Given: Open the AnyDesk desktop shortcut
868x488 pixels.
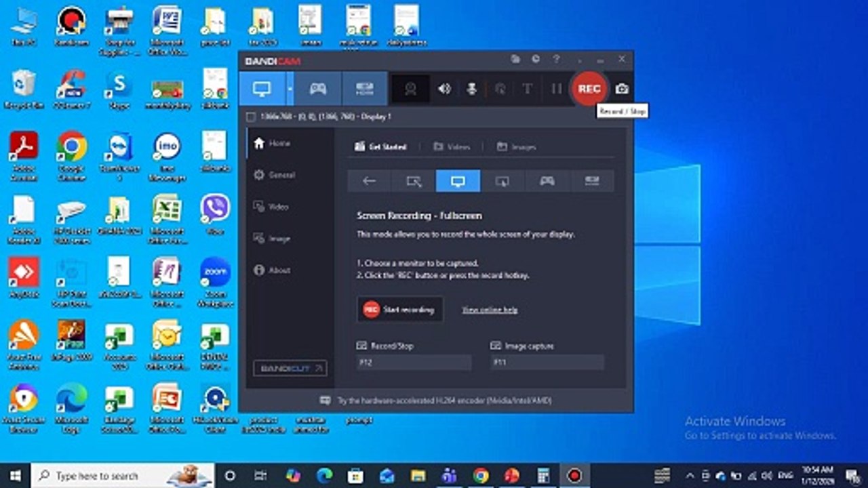Looking at the screenshot, I should coord(24,278).
